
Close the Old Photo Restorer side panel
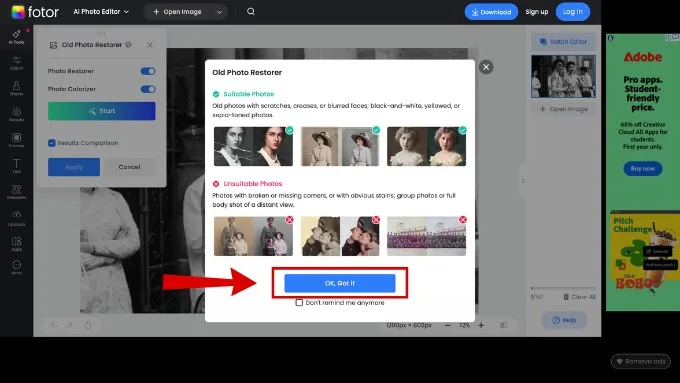150,45
